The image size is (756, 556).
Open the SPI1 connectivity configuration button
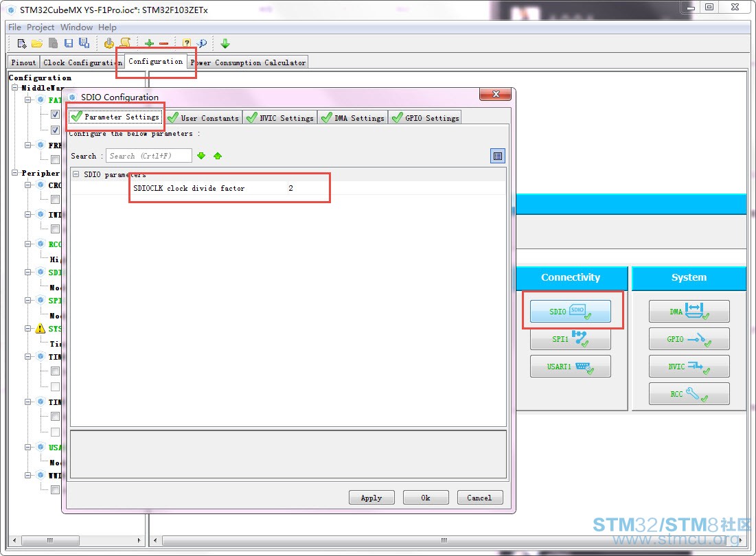pos(571,338)
